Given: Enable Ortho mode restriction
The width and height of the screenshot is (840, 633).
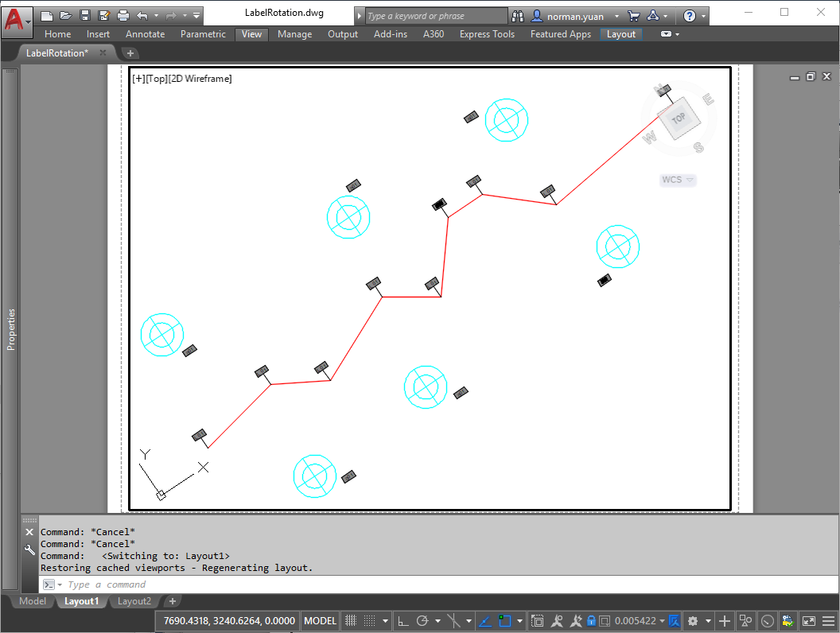Looking at the screenshot, I should tap(402, 620).
